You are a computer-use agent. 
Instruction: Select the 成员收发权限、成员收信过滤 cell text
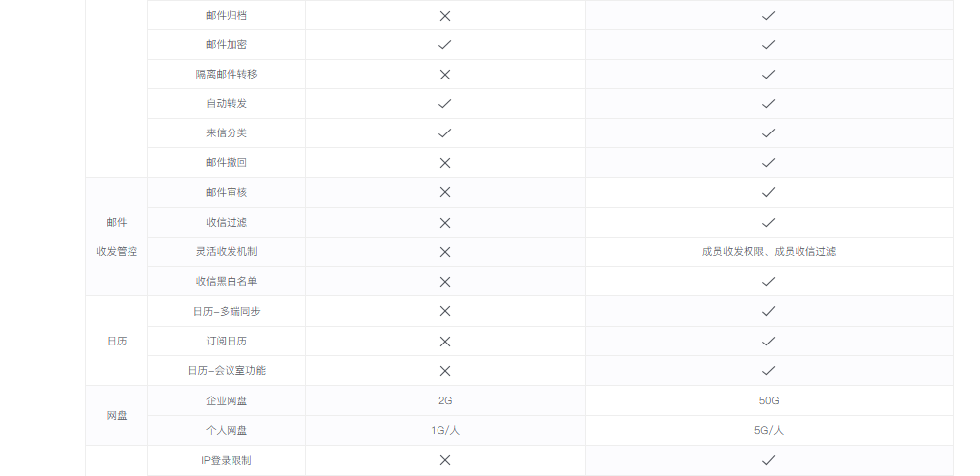point(769,251)
